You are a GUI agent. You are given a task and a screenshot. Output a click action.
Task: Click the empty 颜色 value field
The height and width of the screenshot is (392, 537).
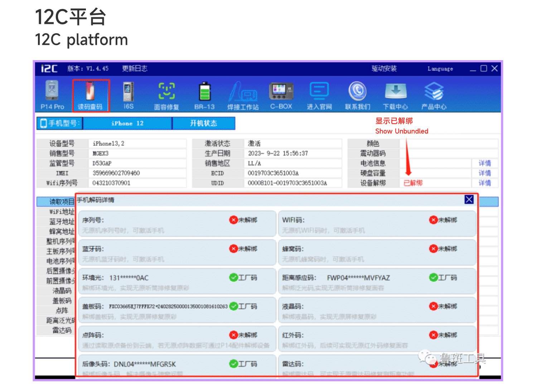point(449,144)
